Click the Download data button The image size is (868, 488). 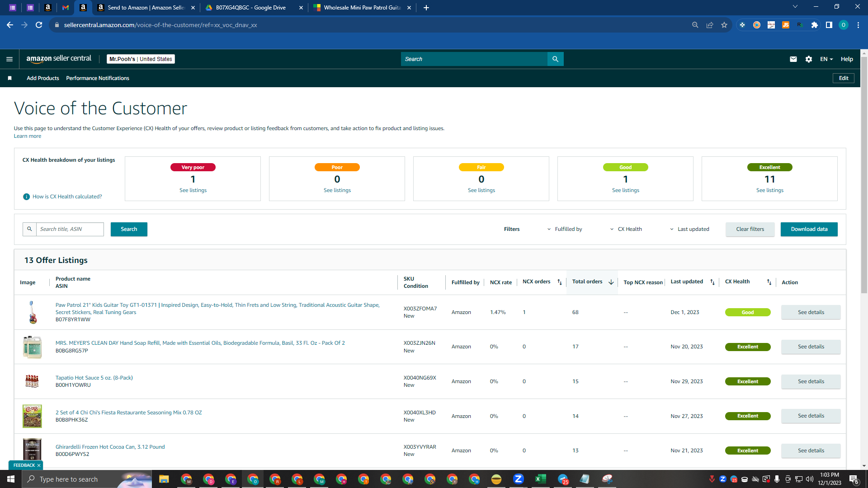pos(809,229)
